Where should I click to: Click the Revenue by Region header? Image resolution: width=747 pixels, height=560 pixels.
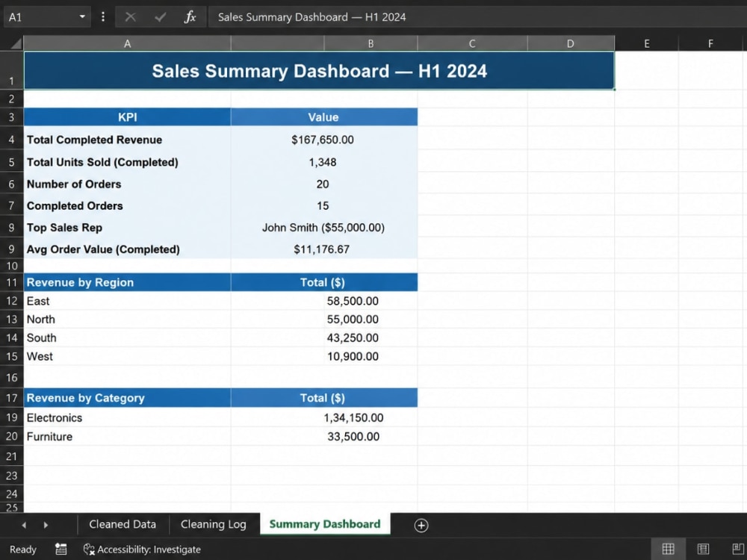127,282
